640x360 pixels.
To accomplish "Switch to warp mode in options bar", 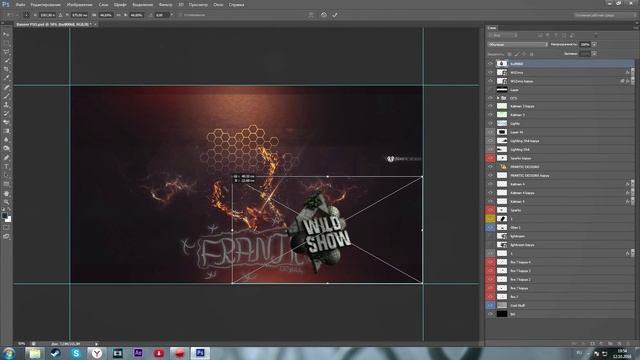I will [311, 15].
